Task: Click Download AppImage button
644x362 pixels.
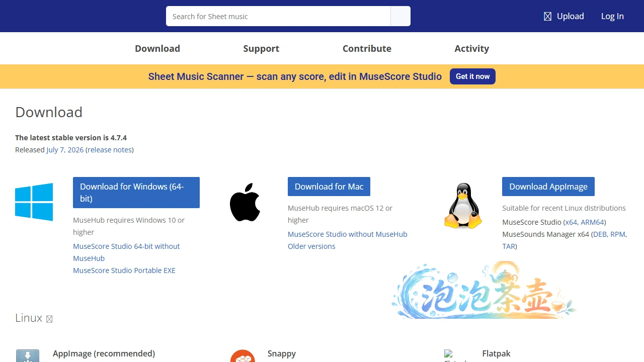Action: (548, 187)
